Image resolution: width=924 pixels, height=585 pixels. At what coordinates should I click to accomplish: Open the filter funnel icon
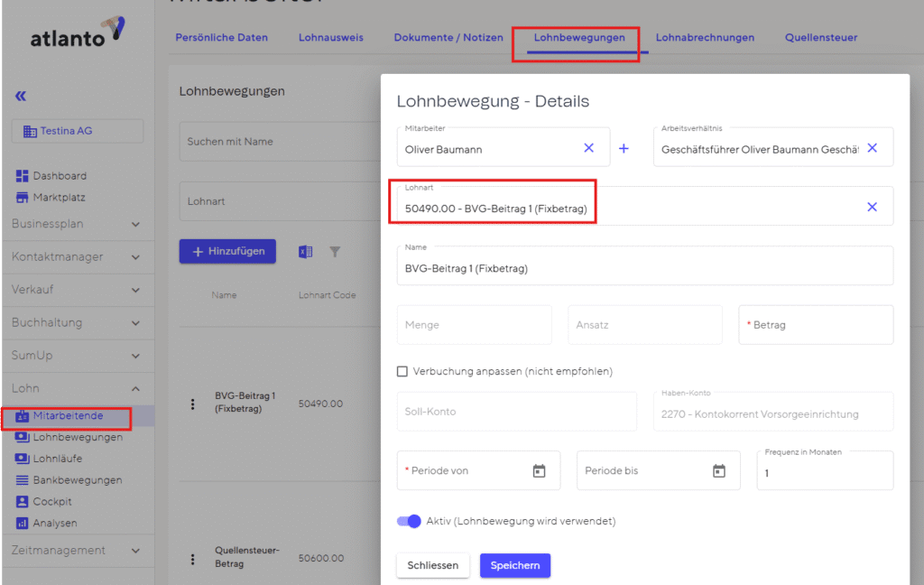point(335,252)
